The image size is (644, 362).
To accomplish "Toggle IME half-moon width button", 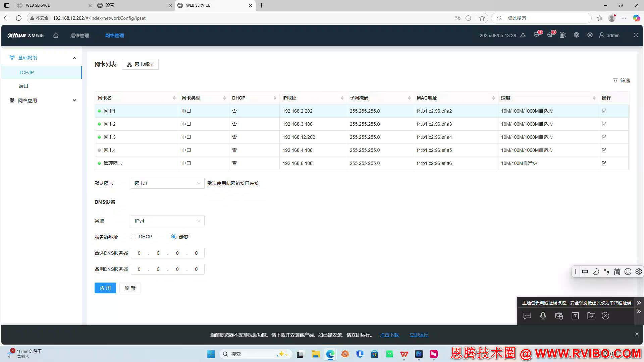I will tap(596, 271).
